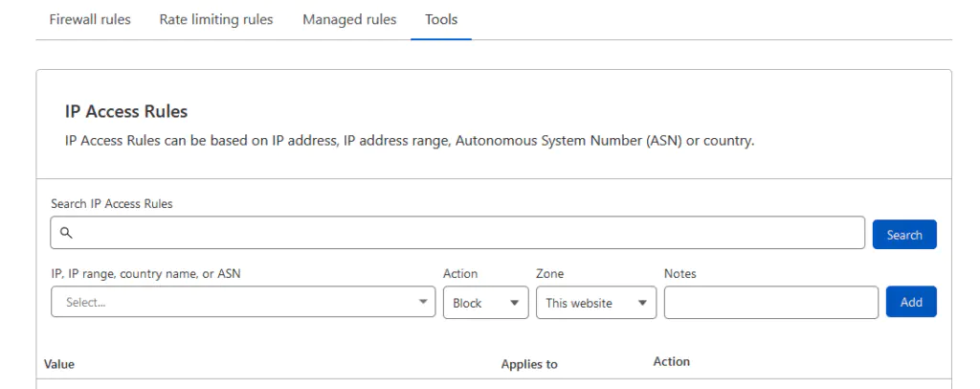Switch to the Firewall rules tab
Viewport: 980px width, 389px height.
coord(89,20)
